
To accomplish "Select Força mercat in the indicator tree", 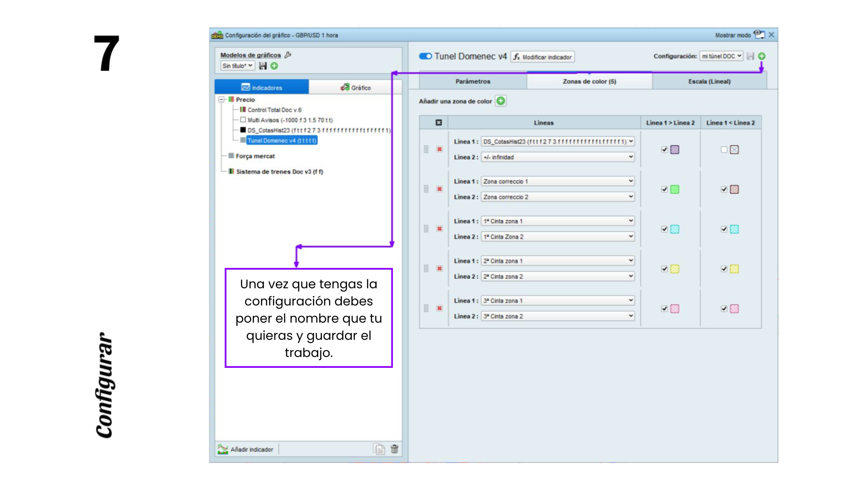I will [255, 156].
